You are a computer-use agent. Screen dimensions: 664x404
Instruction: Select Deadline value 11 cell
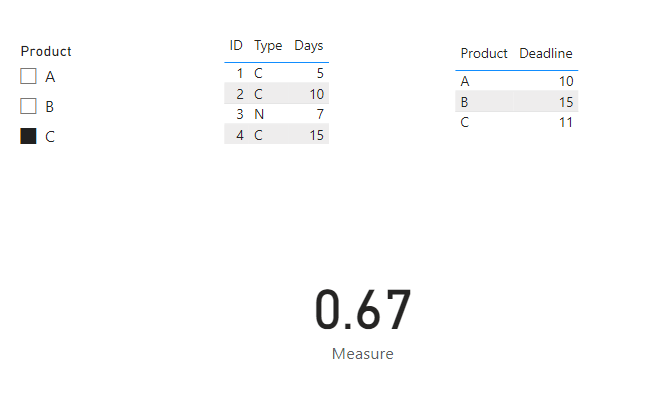point(566,122)
